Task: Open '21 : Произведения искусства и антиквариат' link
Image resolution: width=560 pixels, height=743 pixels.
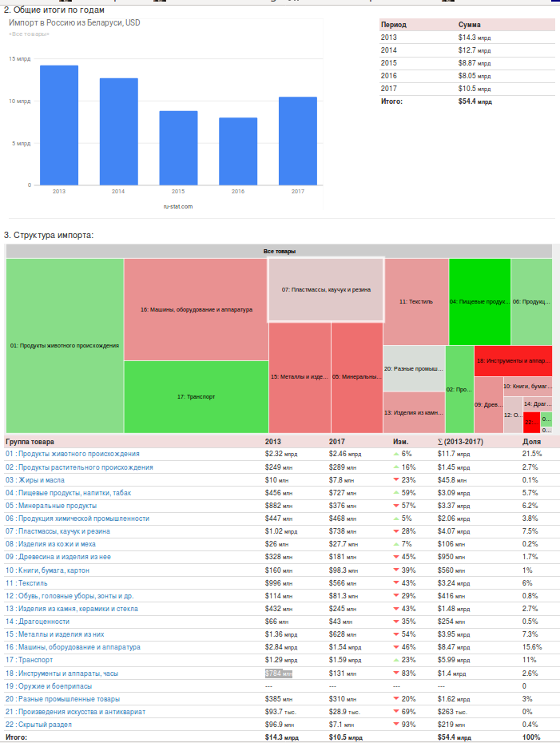Action: (75, 711)
